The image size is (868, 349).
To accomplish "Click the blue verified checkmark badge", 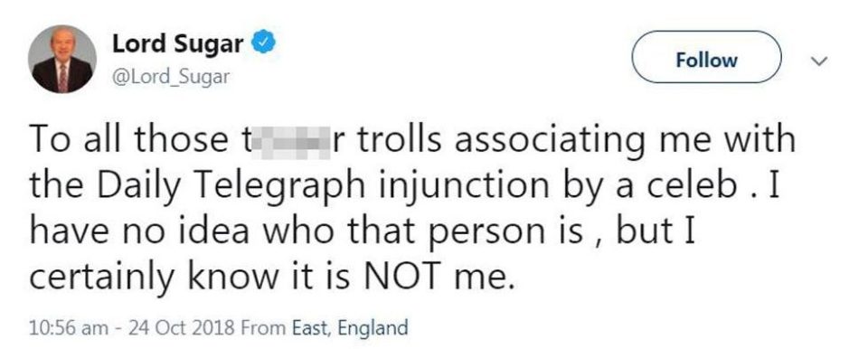I will point(264,43).
